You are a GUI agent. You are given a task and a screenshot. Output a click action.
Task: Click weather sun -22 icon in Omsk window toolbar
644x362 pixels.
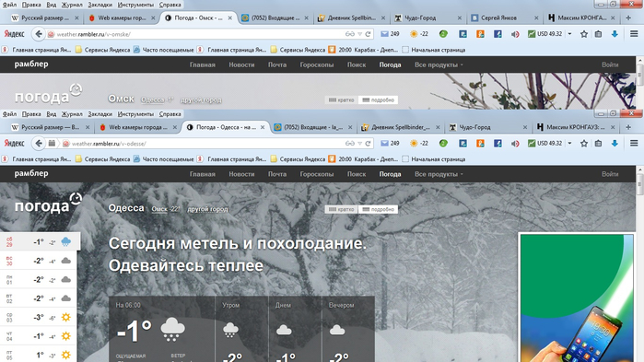click(419, 34)
